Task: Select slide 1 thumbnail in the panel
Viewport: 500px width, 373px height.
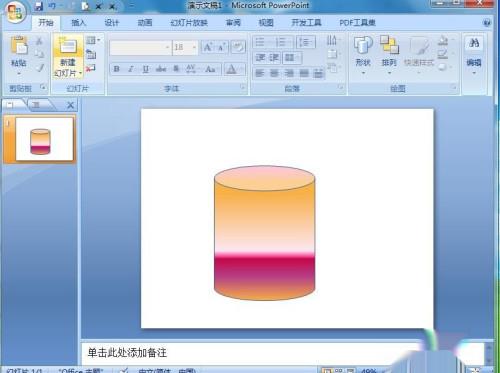Action: tap(44, 139)
